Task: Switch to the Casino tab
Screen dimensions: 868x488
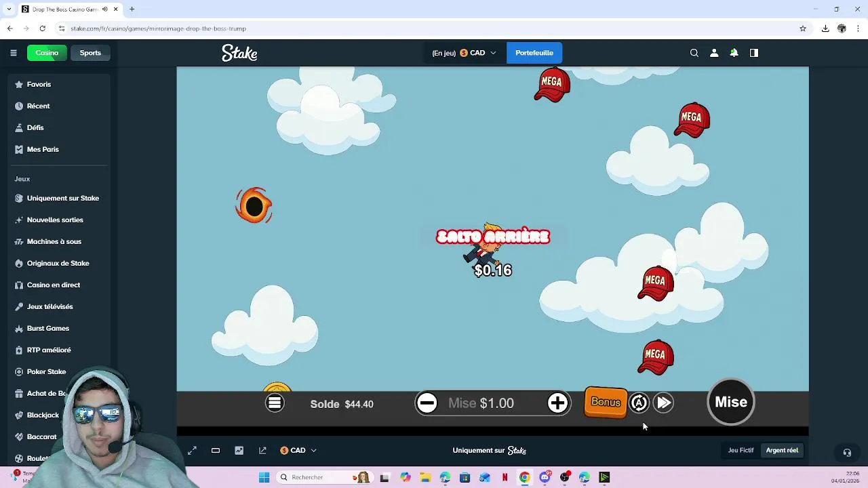Action: pos(47,53)
